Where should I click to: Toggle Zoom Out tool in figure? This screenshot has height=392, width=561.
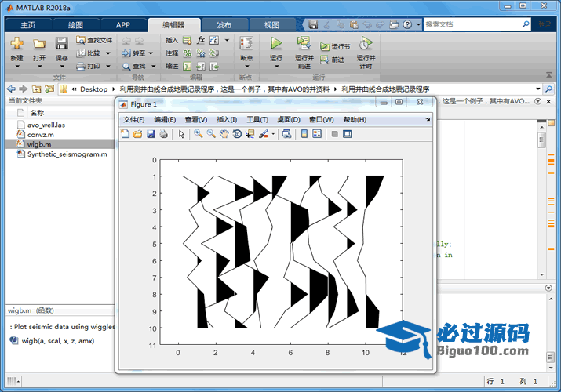(211, 134)
